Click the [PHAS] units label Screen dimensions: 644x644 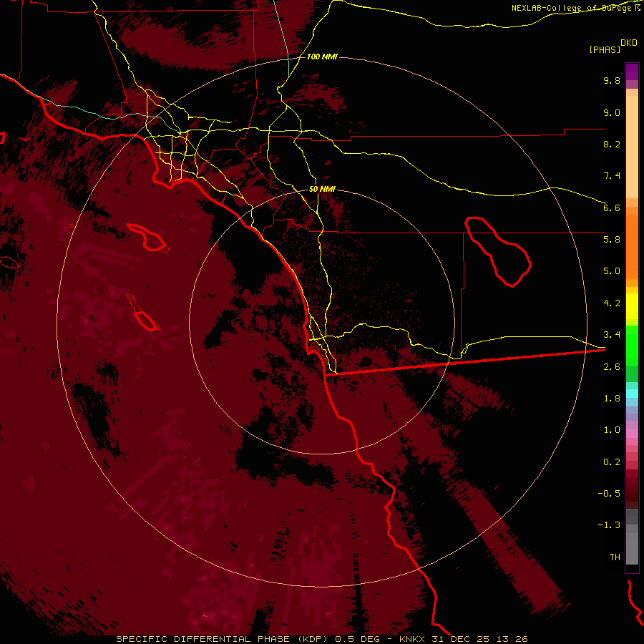click(x=605, y=49)
